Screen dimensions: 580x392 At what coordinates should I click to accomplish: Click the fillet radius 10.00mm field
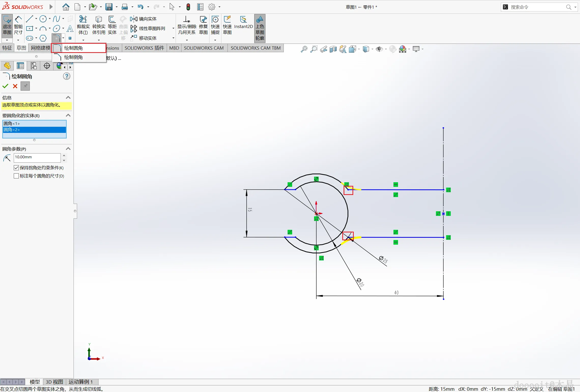tap(37, 157)
